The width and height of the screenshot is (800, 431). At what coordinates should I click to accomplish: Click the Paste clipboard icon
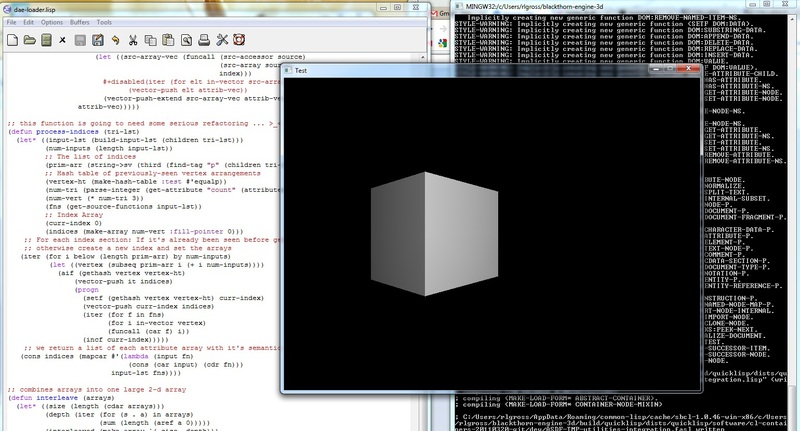click(x=168, y=40)
